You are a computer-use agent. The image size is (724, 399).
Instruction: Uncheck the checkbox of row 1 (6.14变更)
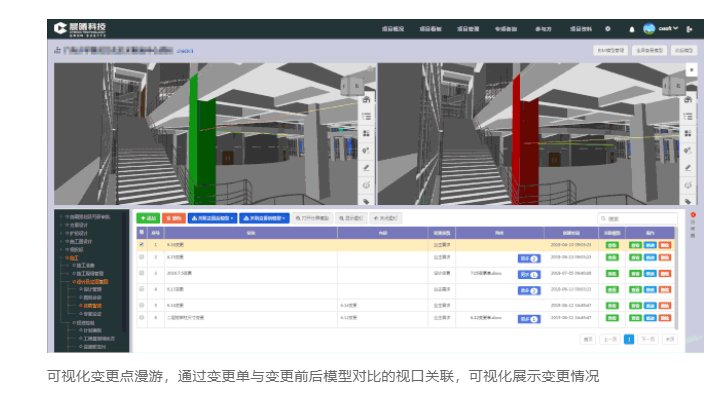[x=142, y=245]
